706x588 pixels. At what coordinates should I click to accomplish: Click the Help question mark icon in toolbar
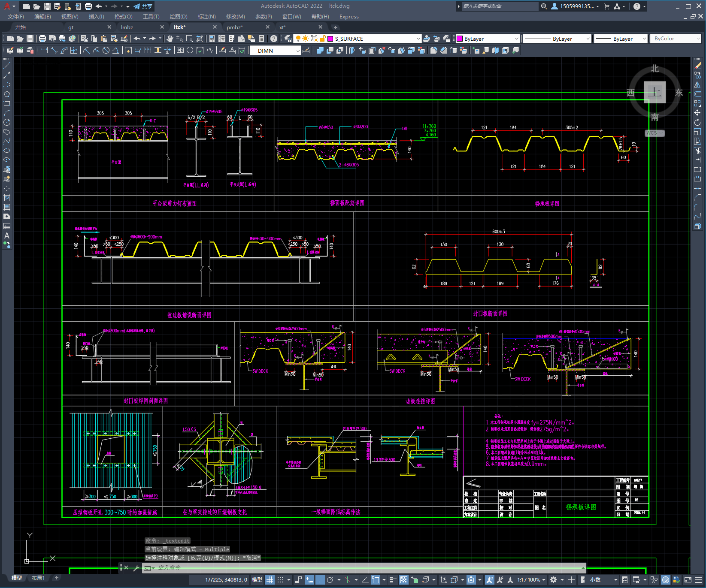(x=273, y=39)
